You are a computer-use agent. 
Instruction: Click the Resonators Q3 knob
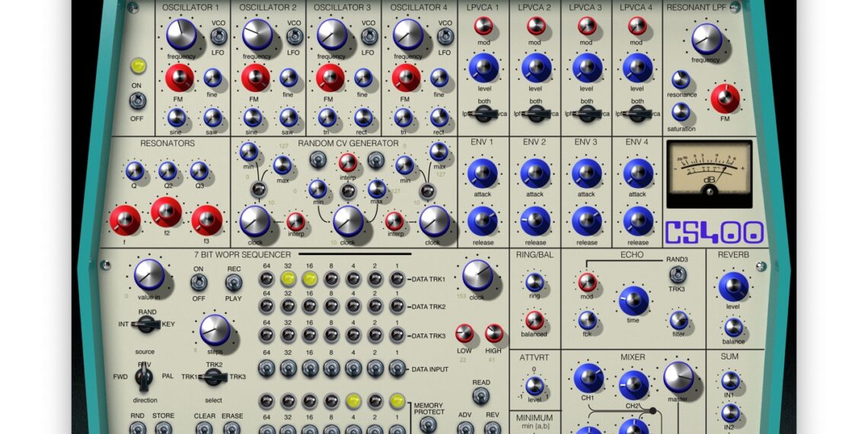[199, 171]
